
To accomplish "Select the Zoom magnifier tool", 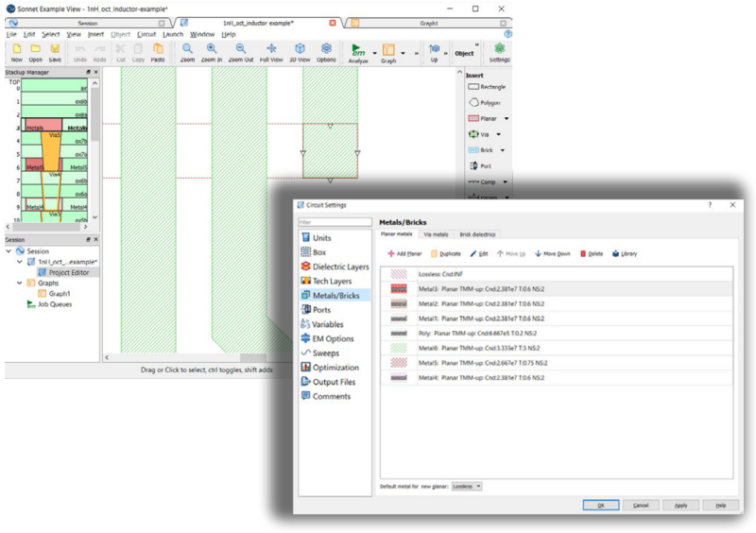I will click(187, 52).
